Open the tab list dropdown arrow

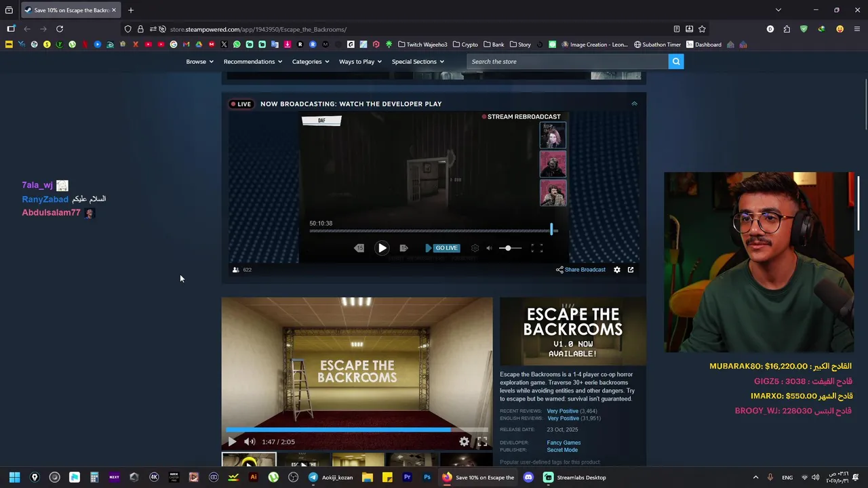tap(778, 10)
